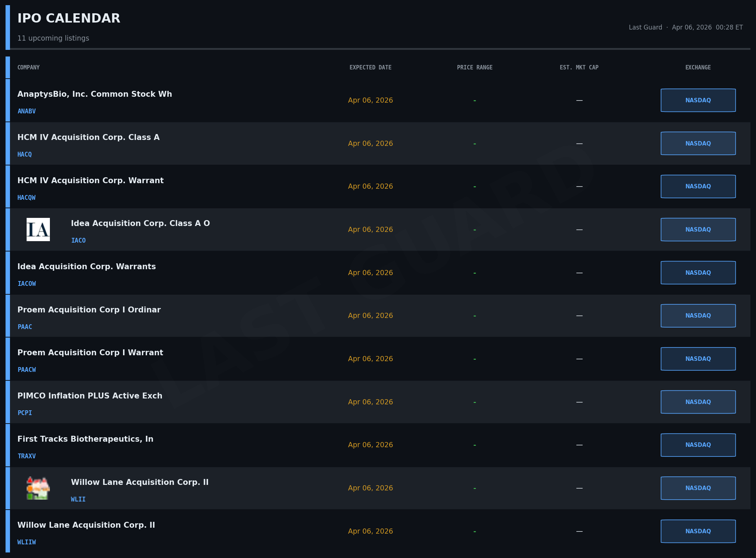Viewport: 756px width, 558px height.
Task: Sort by the Expected Date column header
Action: click(x=370, y=67)
